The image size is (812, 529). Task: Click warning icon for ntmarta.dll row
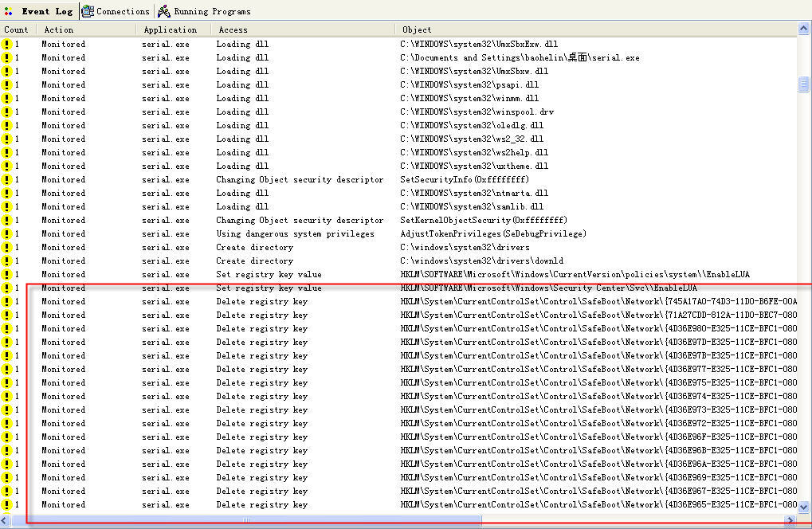[6, 193]
